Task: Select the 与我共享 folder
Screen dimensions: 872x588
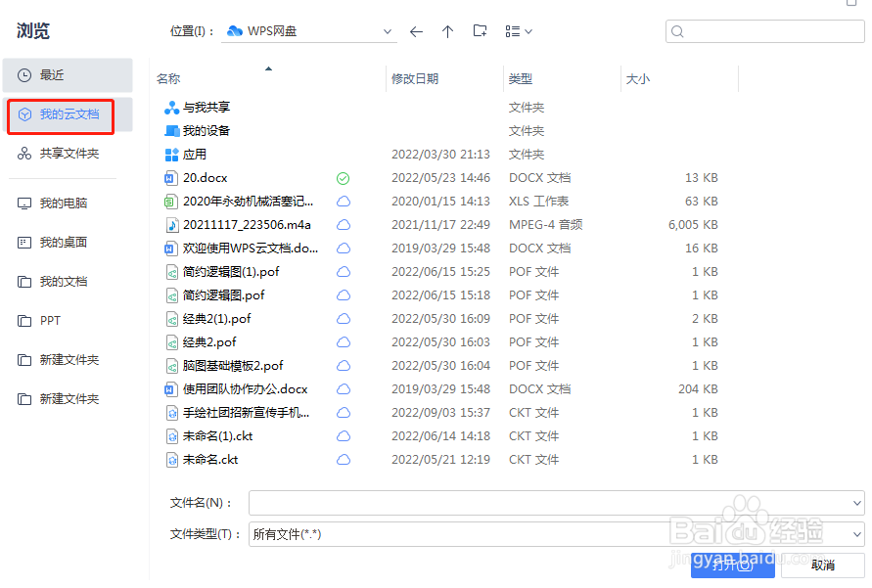Action: click(207, 108)
